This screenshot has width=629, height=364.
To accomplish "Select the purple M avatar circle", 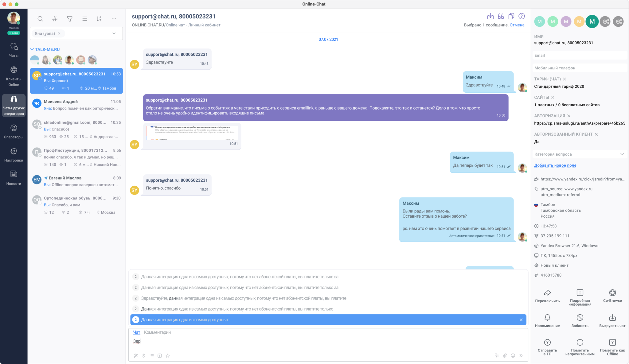I will tap(566, 21).
